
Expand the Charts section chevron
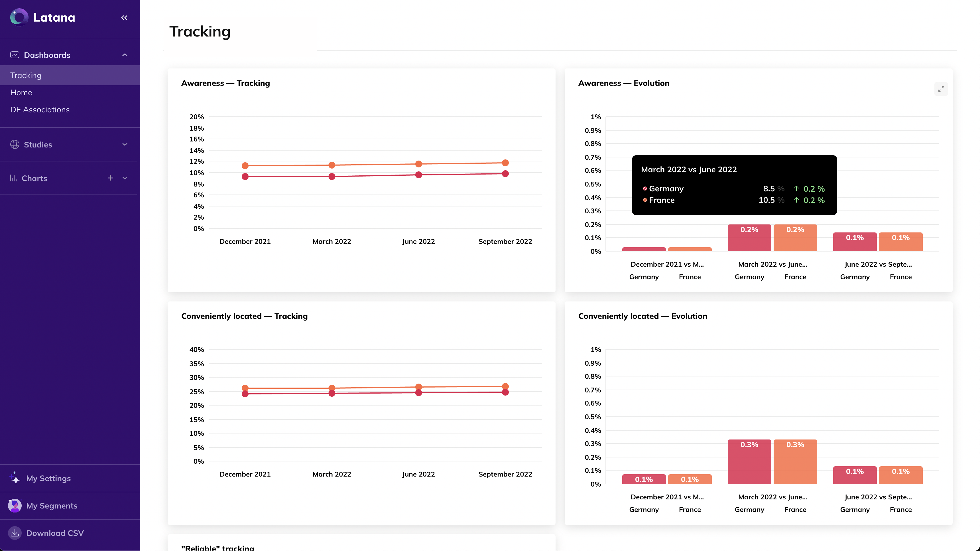(x=125, y=178)
